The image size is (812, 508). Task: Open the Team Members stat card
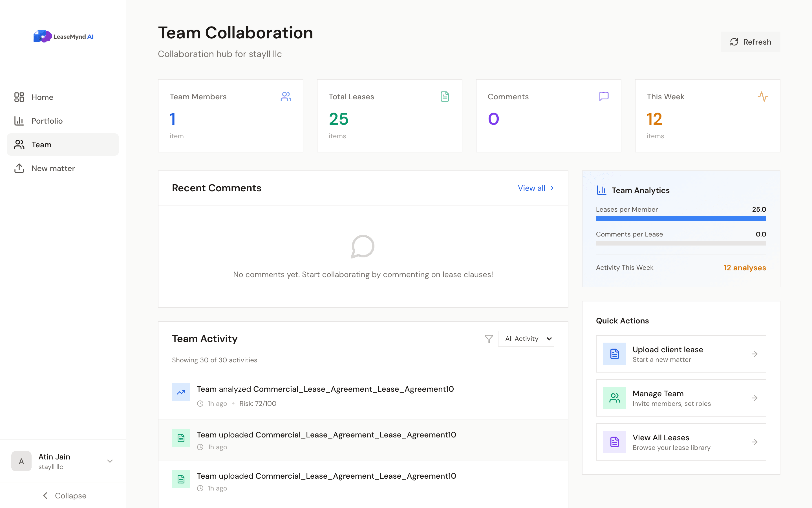coord(231,116)
